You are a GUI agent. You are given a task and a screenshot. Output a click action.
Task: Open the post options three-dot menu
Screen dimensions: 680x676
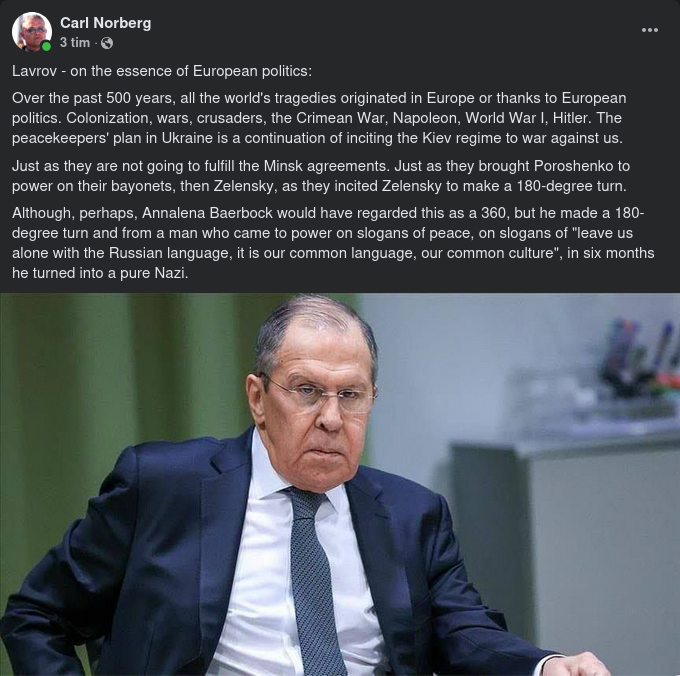[x=650, y=30]
